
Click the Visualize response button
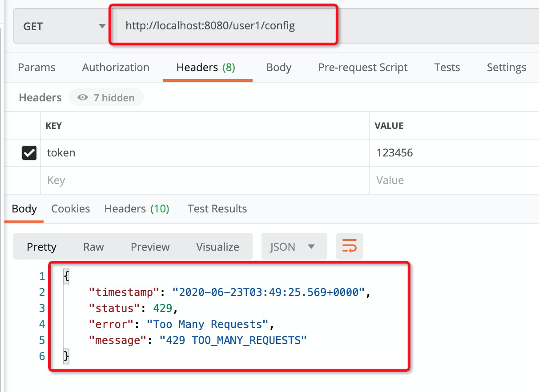[x=217, y=247]
